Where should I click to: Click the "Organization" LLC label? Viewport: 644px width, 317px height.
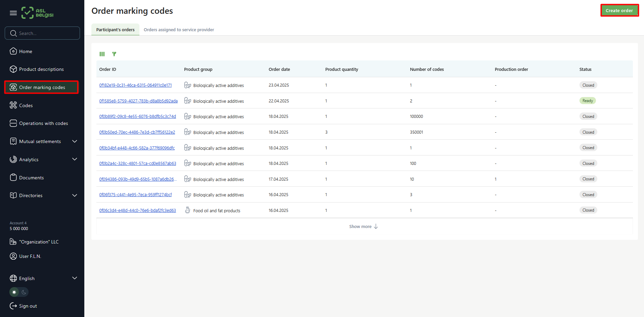[x=39, y=242]
